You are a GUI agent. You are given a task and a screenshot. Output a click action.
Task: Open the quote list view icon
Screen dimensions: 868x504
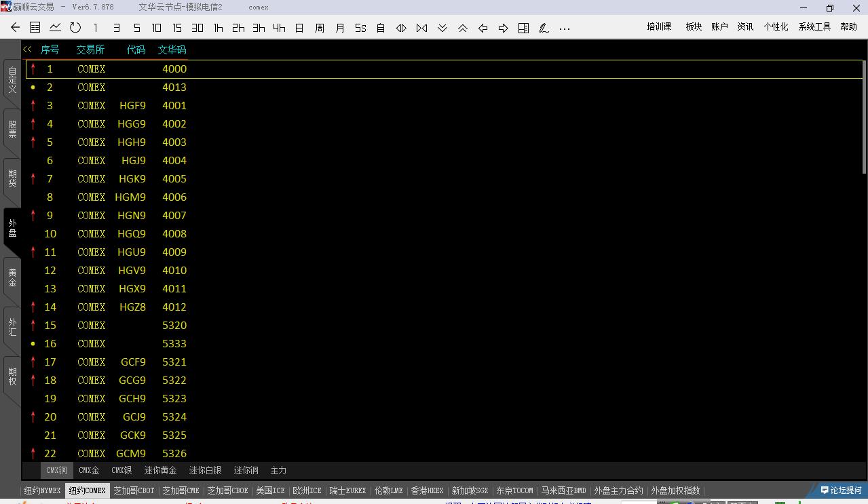tap(35, 28)
